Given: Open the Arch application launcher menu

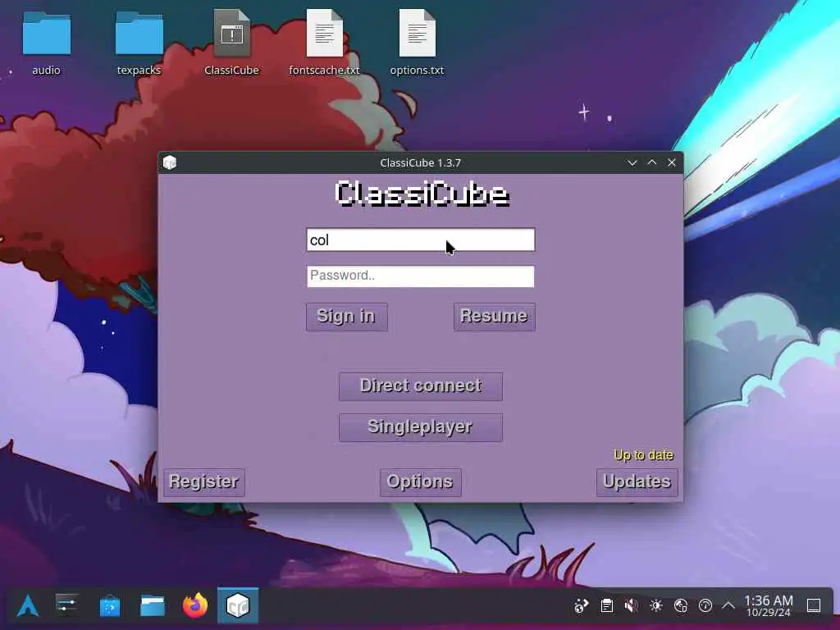Looking at the screenshot, I should 28,606.
